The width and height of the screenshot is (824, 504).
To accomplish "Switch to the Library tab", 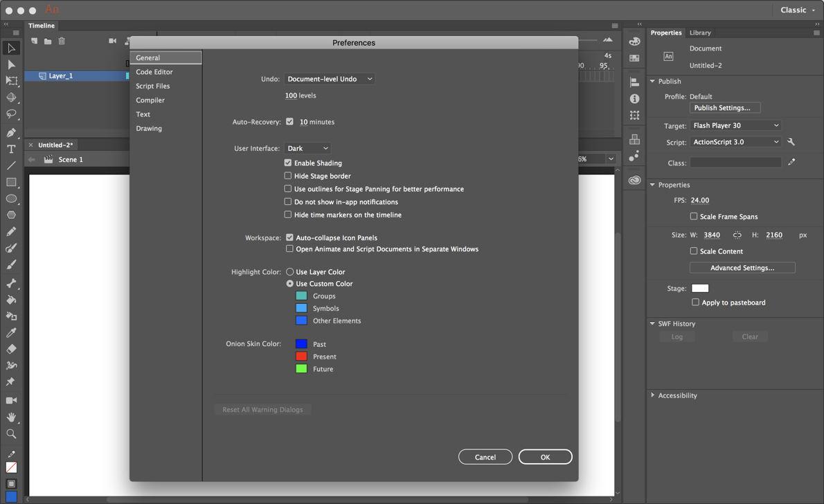I will 700,32.
